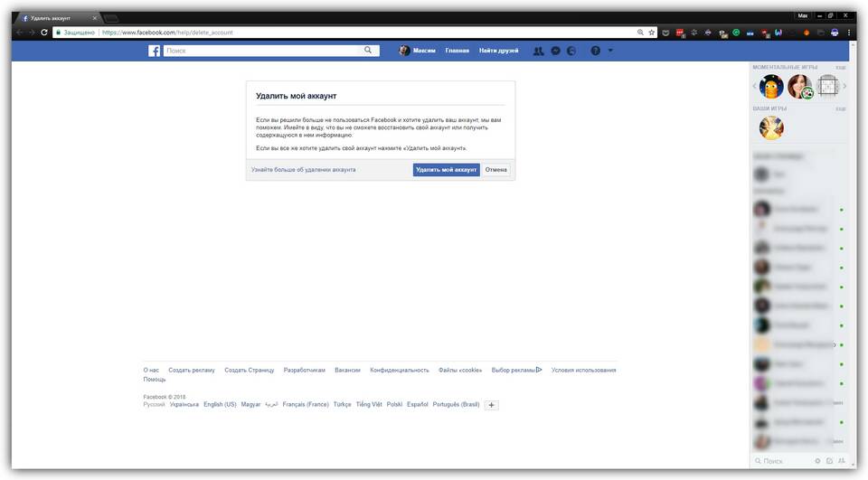Screen dimensions: 868x480
Task: Switch language to Polski
Action: pyautogui.click(x=395, y=405)
